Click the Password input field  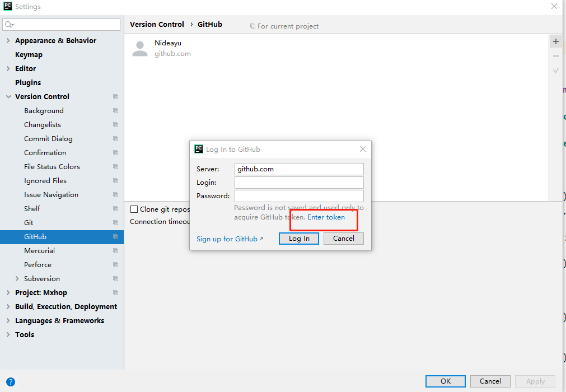tap(299, 196)
